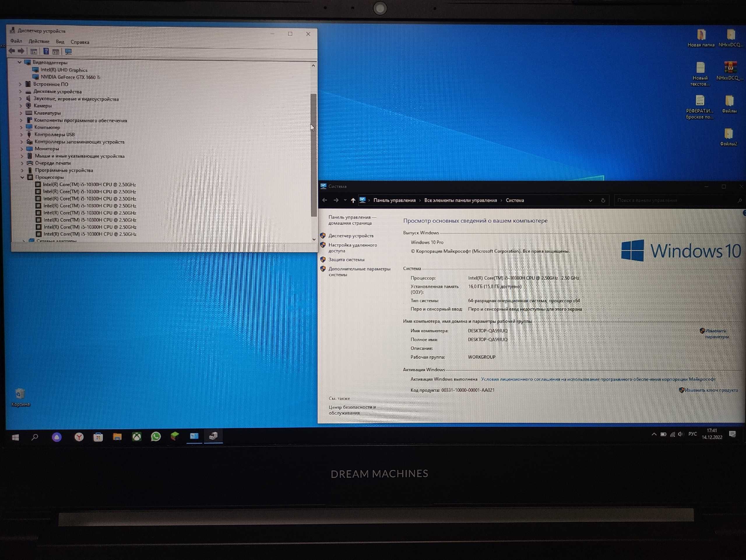Screen dimensions: 746x560
Task: Go up one level in the System window
Action: pyautogui.click(x=353, y=200)
